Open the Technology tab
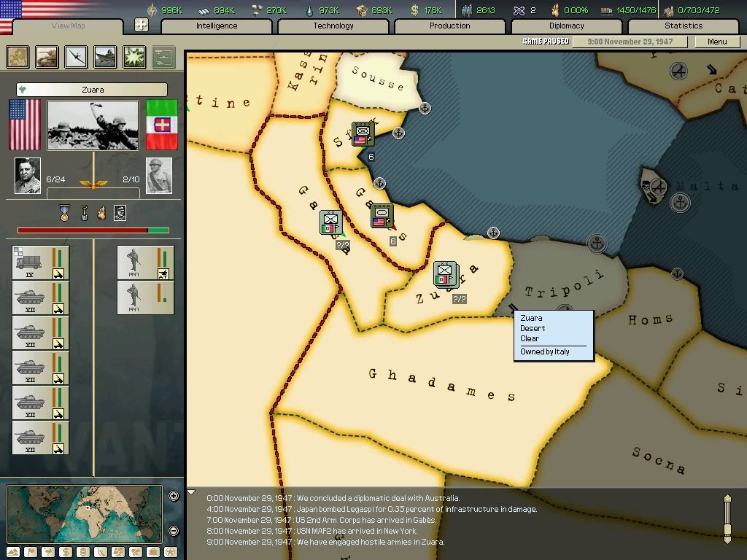The height and width of the screenshot is (560, 747). coord(333,26)
